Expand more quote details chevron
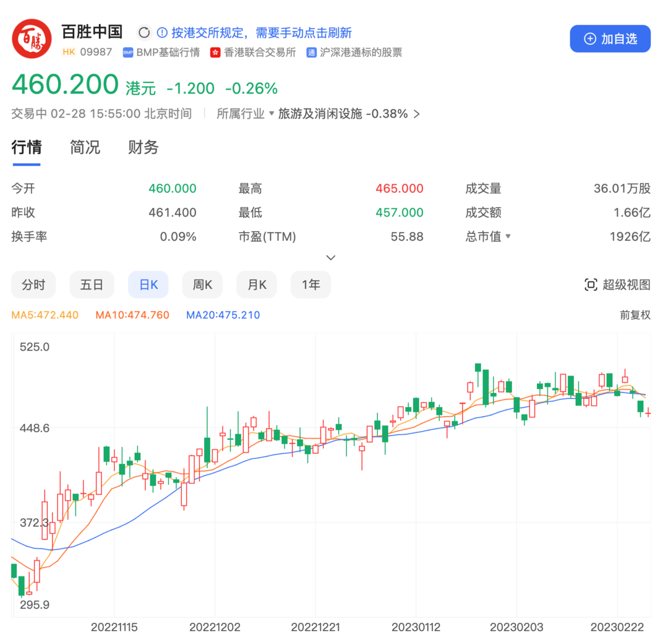 [x=330, y=257]
